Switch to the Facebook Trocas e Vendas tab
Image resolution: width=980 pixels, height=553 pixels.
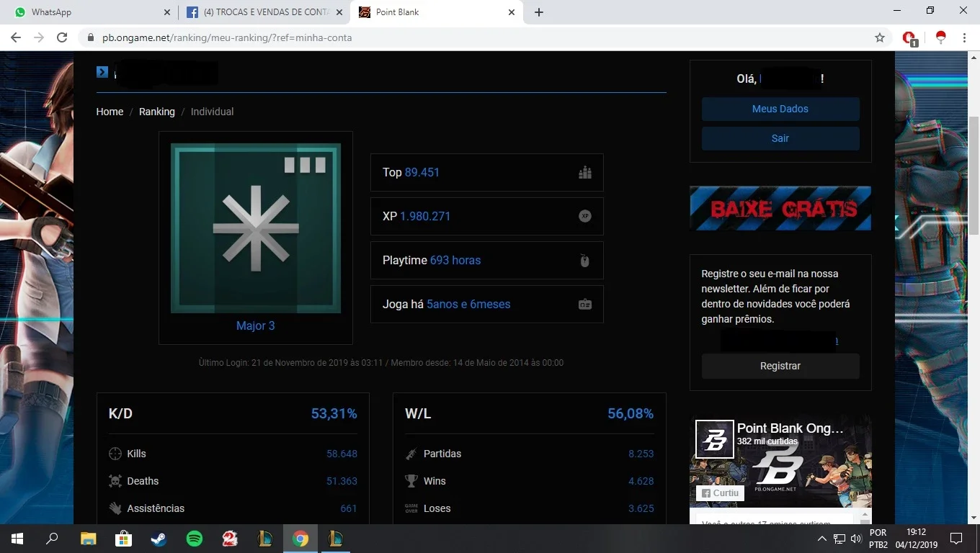tap(264, 12)
